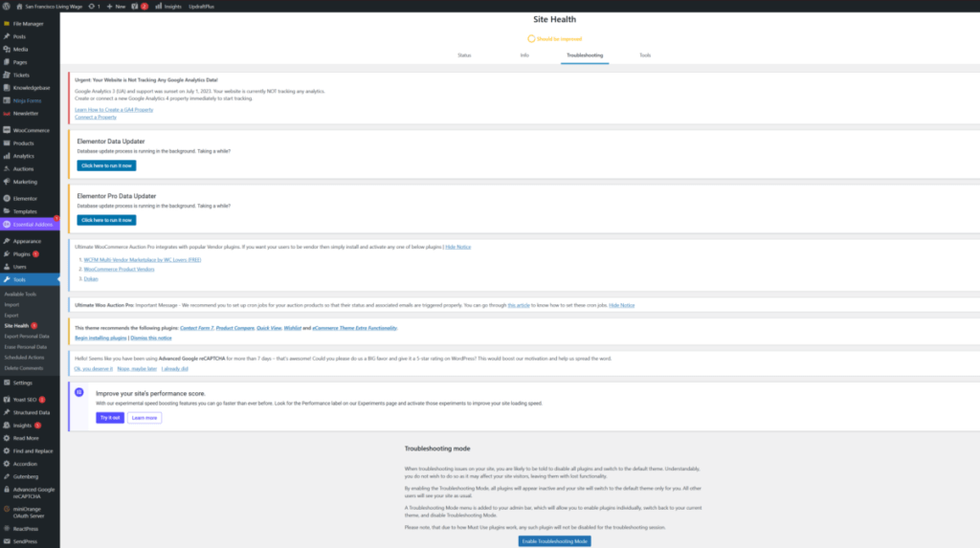Click Dismiss this notice link

coord(150,338)
